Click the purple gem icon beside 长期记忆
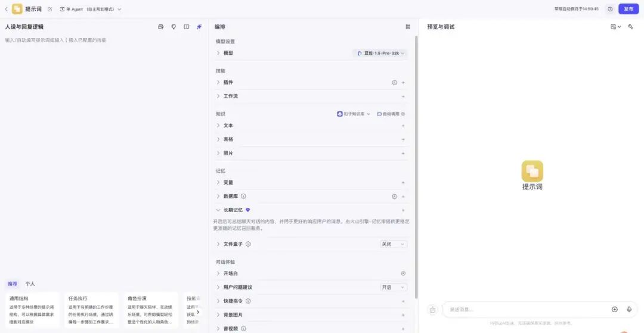 click(247, 210)
